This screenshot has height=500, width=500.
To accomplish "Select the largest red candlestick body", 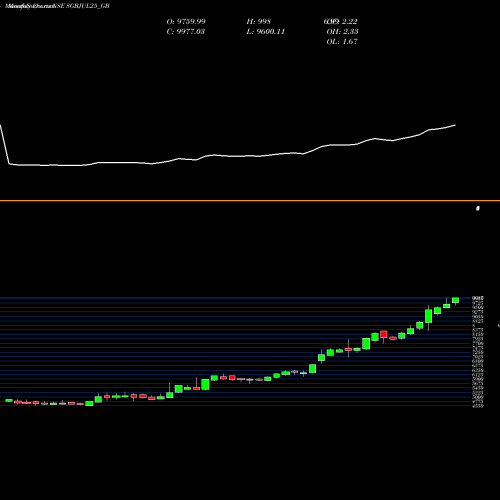I will point(384,334).
